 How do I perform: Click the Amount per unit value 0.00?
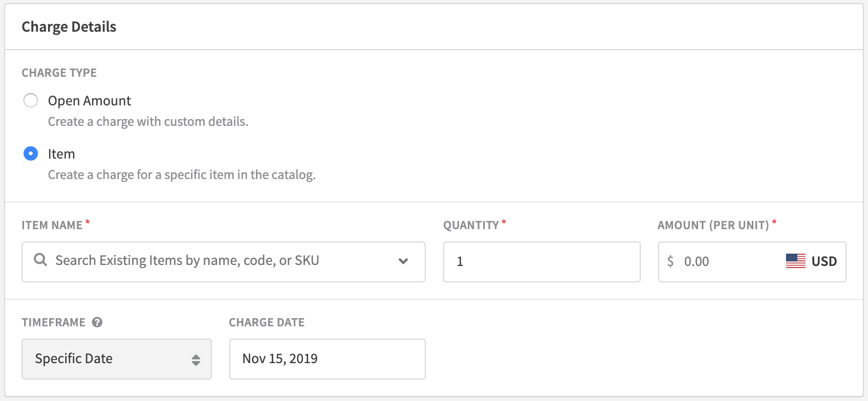[697, 262]
